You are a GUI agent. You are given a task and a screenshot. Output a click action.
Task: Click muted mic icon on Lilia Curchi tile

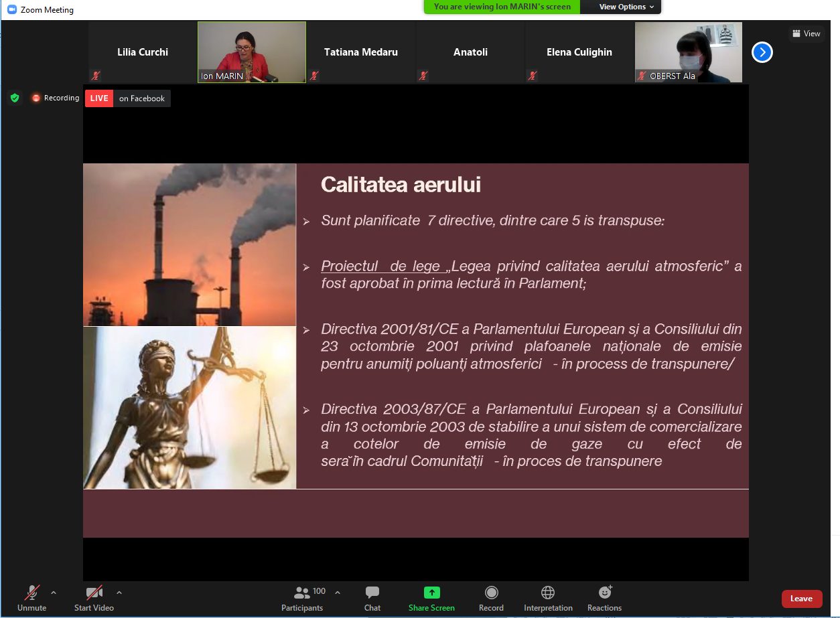coord(96,76)
